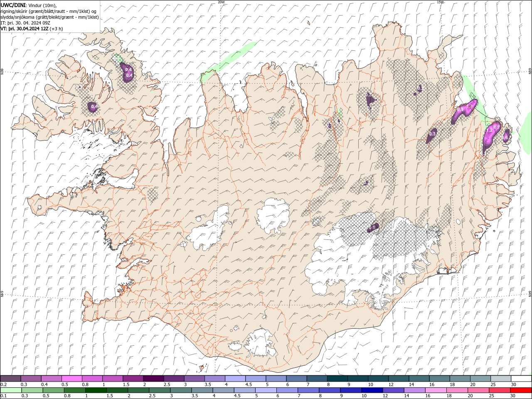Click the 6 label in the bottom legend row

pos(278,396)
